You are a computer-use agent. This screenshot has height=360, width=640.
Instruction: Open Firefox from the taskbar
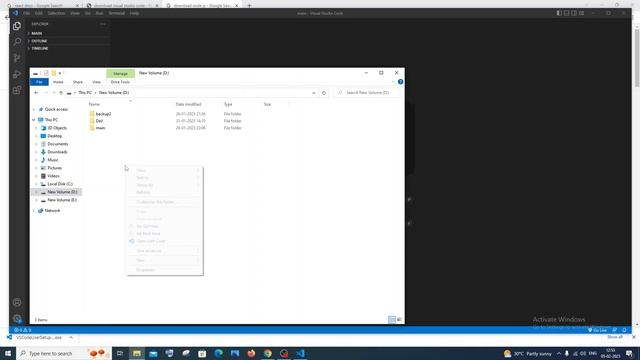coord(251,353)
